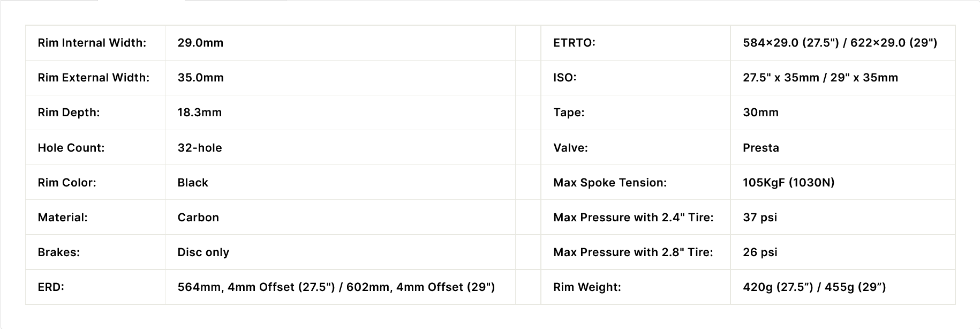
Task: Select the 29.0mm internal width value
Action: [x=200, y=43]
